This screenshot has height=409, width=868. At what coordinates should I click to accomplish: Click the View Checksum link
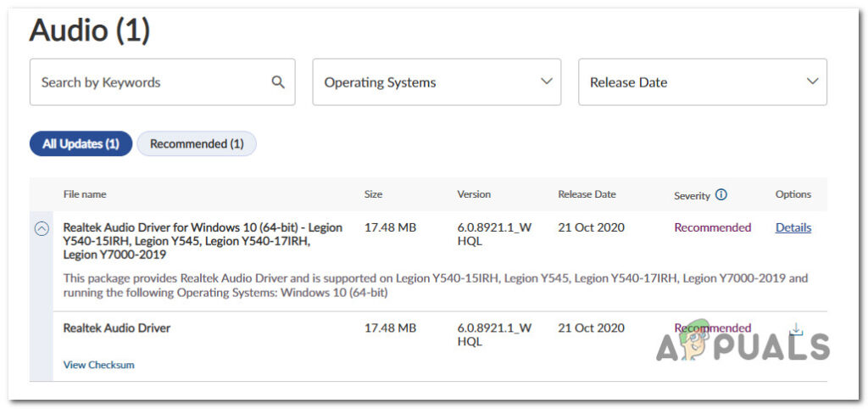[x=98, y=365]
